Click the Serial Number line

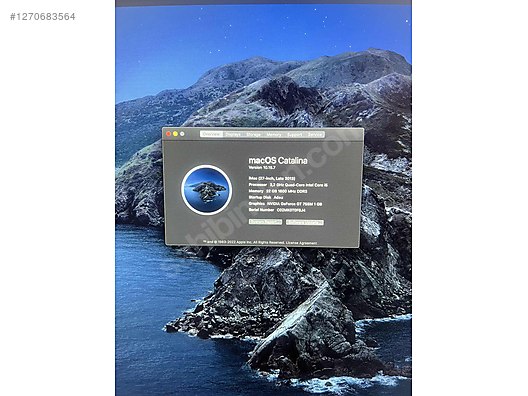point(277,210)
